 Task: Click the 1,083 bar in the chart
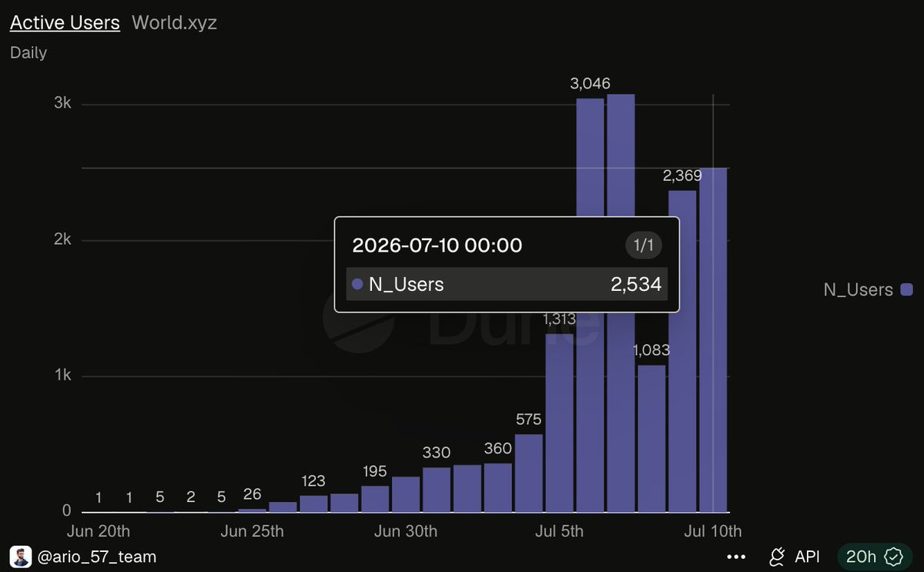pyautogui.click(x=651, y=439)
